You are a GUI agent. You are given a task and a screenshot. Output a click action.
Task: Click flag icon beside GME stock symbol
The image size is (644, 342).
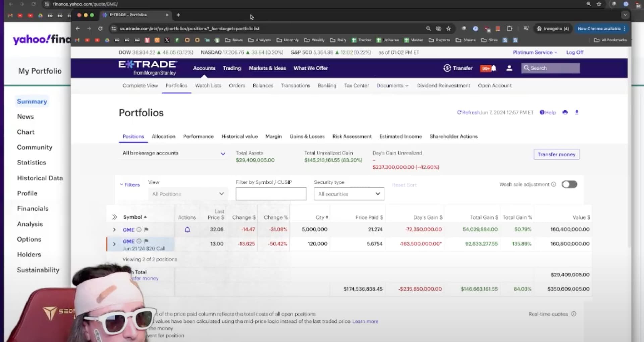click(146, 230)
